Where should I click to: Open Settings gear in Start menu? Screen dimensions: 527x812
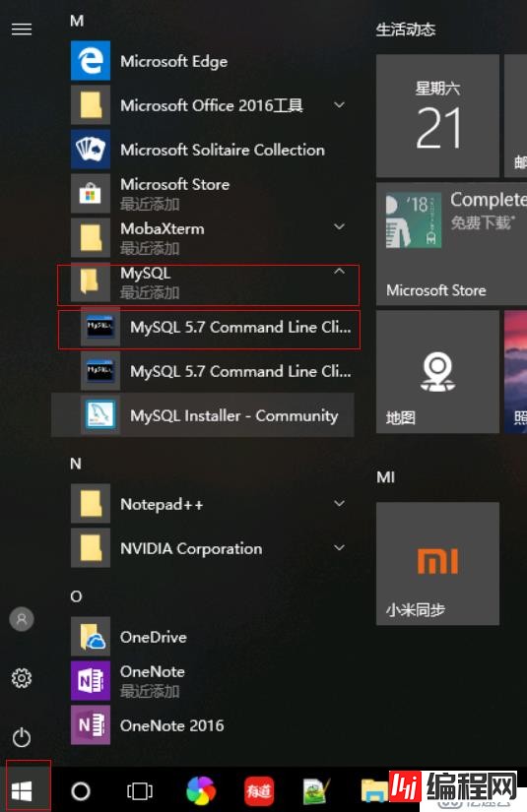[x=22, y=678]
